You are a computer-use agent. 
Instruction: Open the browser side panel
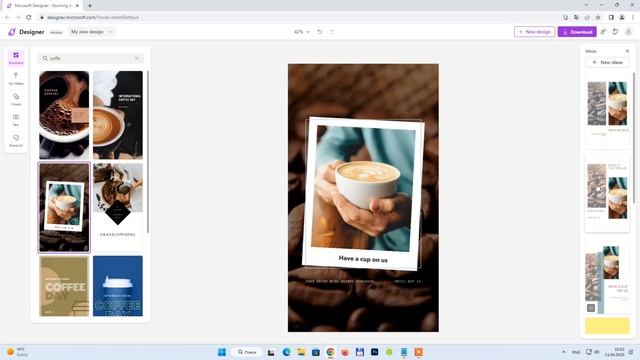[611, 17]
